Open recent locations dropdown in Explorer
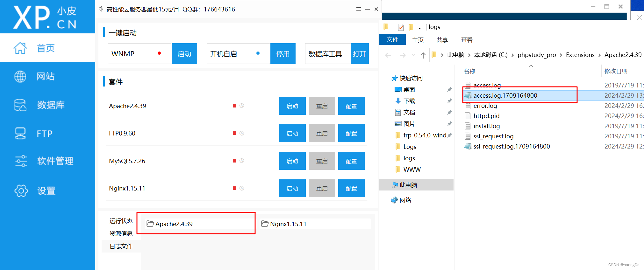This screenshot has height=270, width=644. click(413, 55)
